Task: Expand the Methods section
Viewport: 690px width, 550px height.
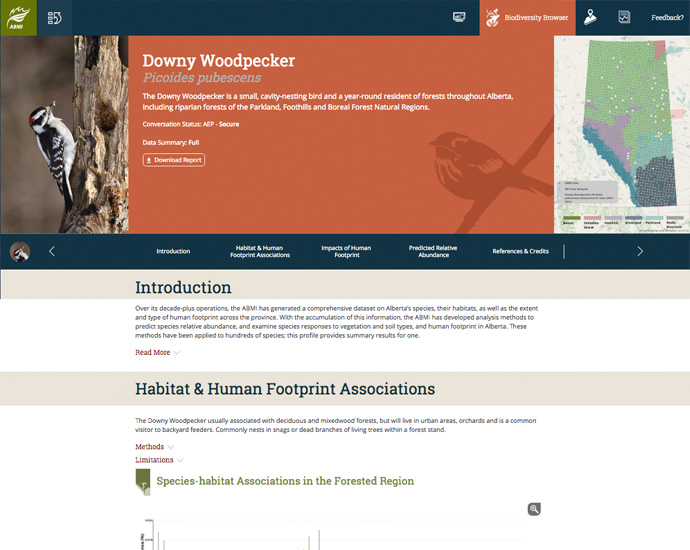Action: pyautogui.click(x=154, y=447)
